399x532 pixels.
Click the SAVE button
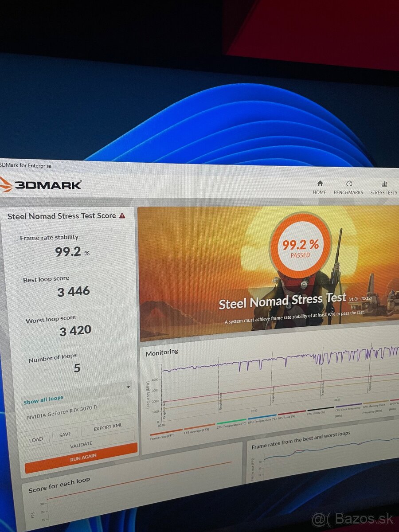point(65,435)
